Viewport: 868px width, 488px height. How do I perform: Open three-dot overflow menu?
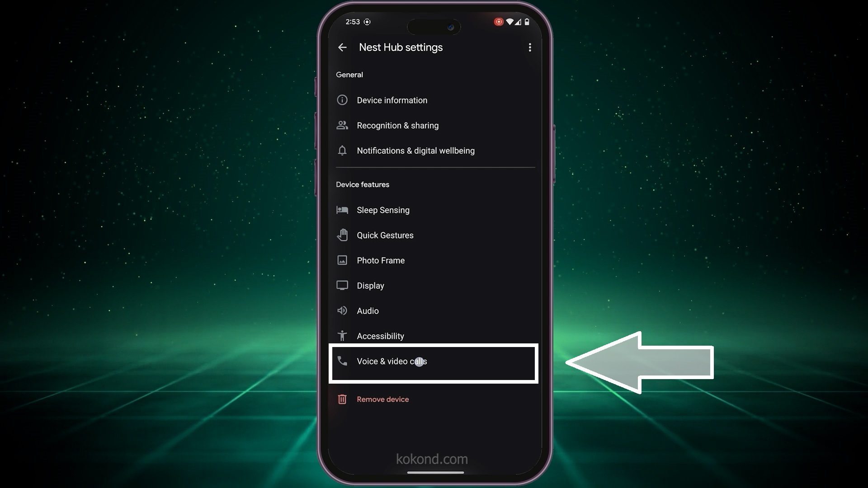[530, 47]
